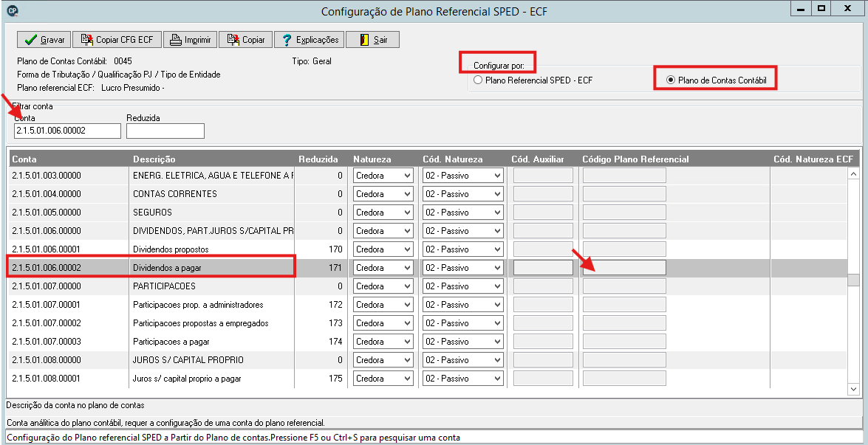Click the Gravar save button
Image resolution: width=868 pixels, height=445 pixels.
click(x=44, y=40)
